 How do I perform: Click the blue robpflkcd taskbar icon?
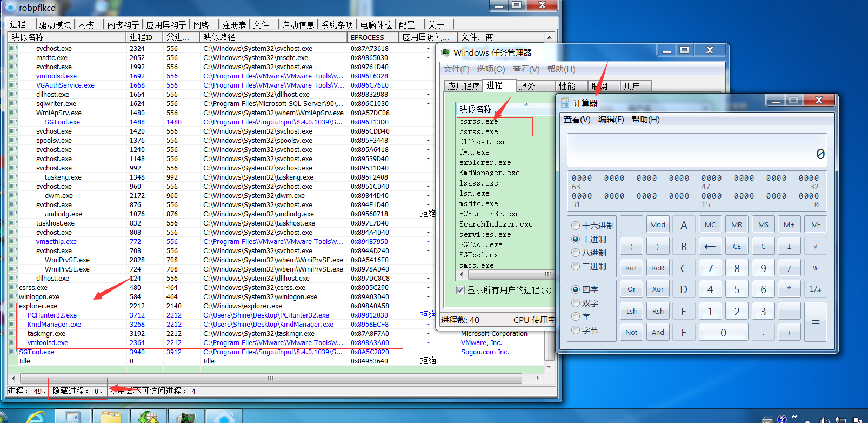(224, 417)
